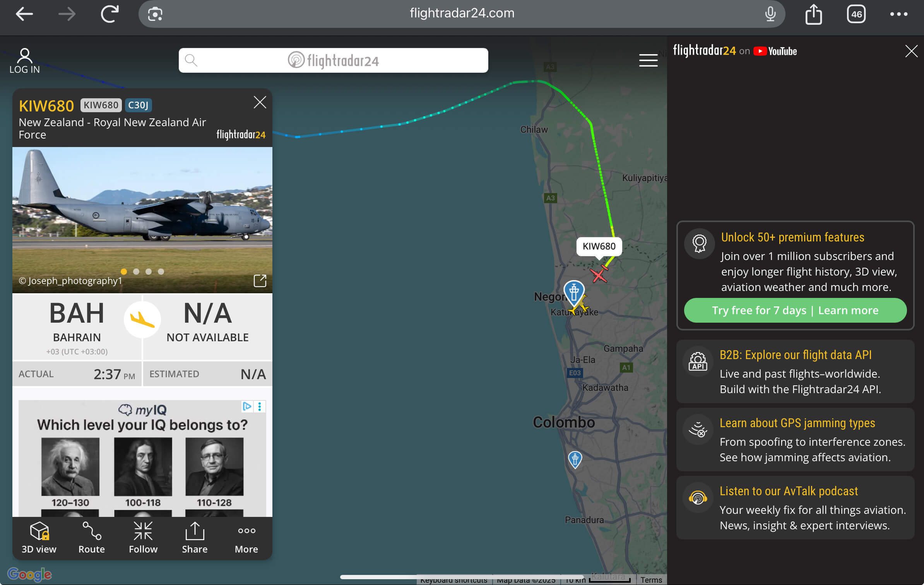Image resolution: width=924 pixels, height=585 pixels.
Task: Open the C-130 aircraft photo
Action: coord(142,220)
